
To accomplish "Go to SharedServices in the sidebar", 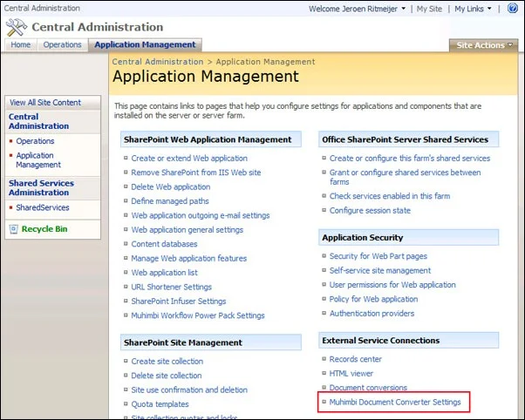I will (43, 207).
